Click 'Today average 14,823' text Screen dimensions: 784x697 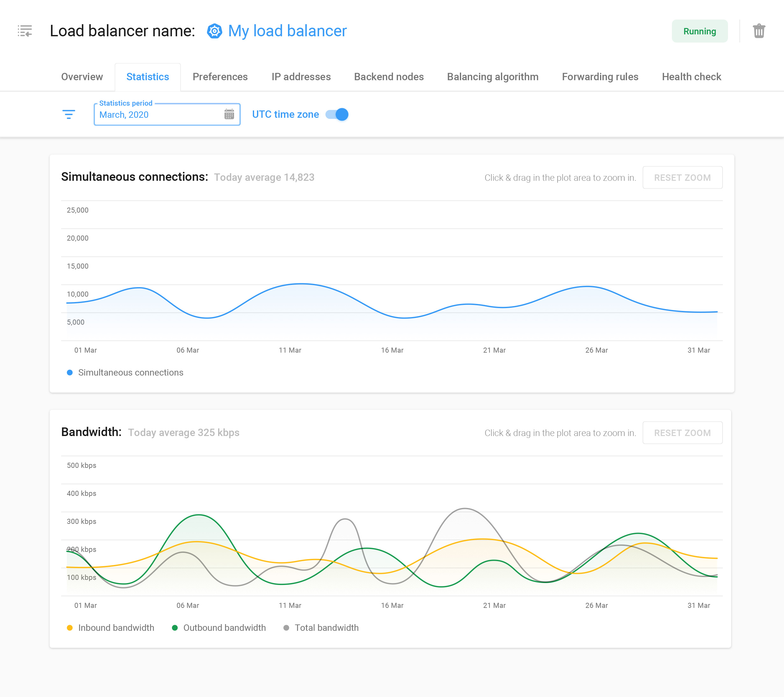click(264, 178)
